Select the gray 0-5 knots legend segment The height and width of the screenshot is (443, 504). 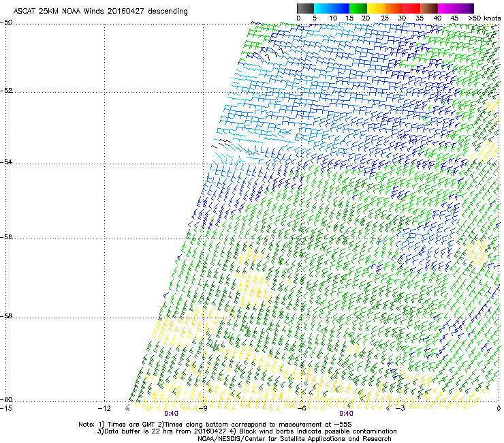click(x=305, y=8)
